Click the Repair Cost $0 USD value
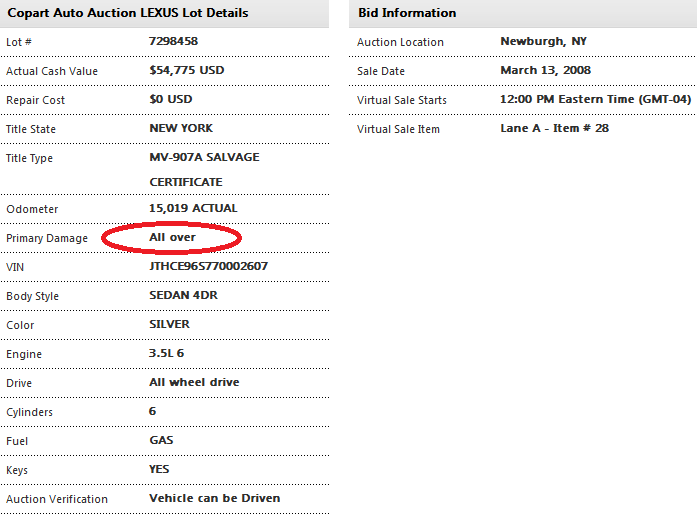Image resolution: width=697 pixels, height=514 pixels. [x=171, y=100]
